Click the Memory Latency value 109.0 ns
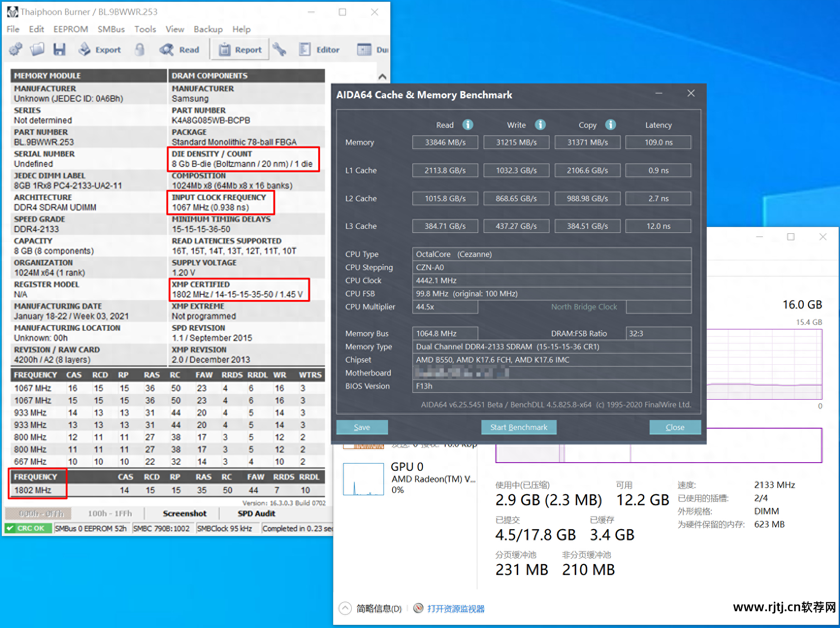This screenshot has height=628, width=840. (659, 142)
